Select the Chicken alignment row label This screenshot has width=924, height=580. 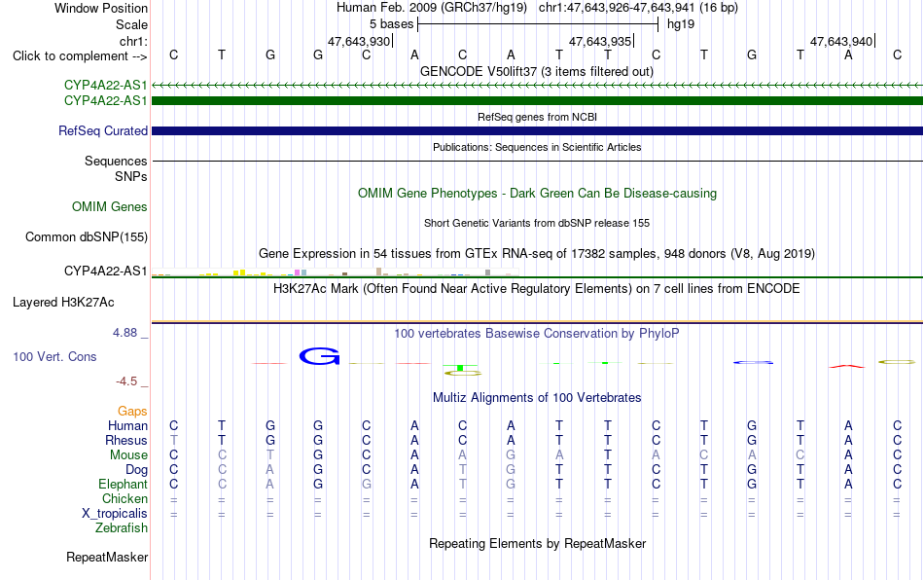[x=124, y=498]
